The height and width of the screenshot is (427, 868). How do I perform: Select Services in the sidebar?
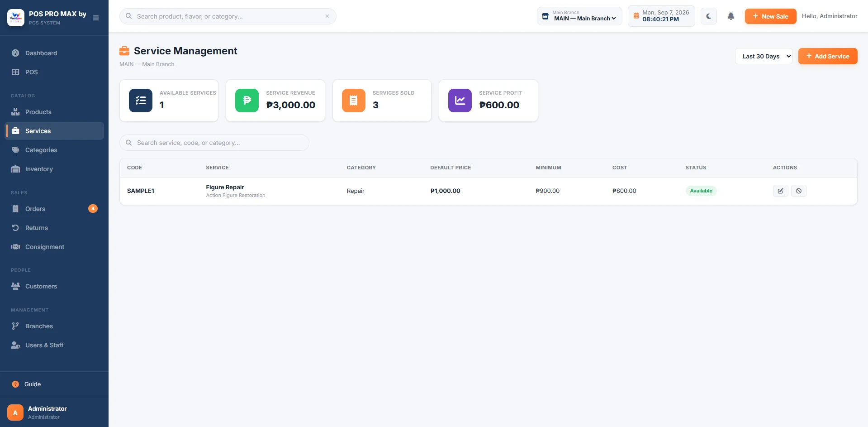coord(54,131)
